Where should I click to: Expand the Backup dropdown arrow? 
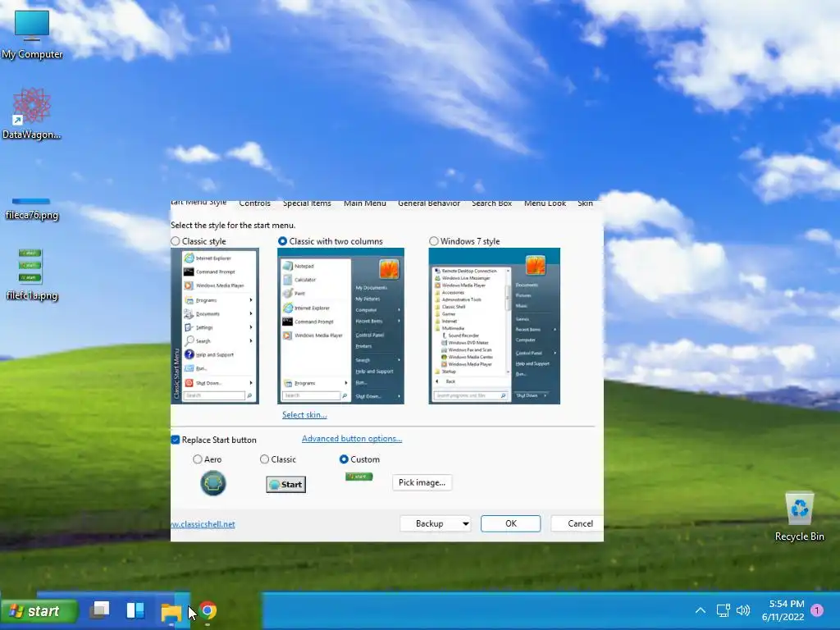466,524
